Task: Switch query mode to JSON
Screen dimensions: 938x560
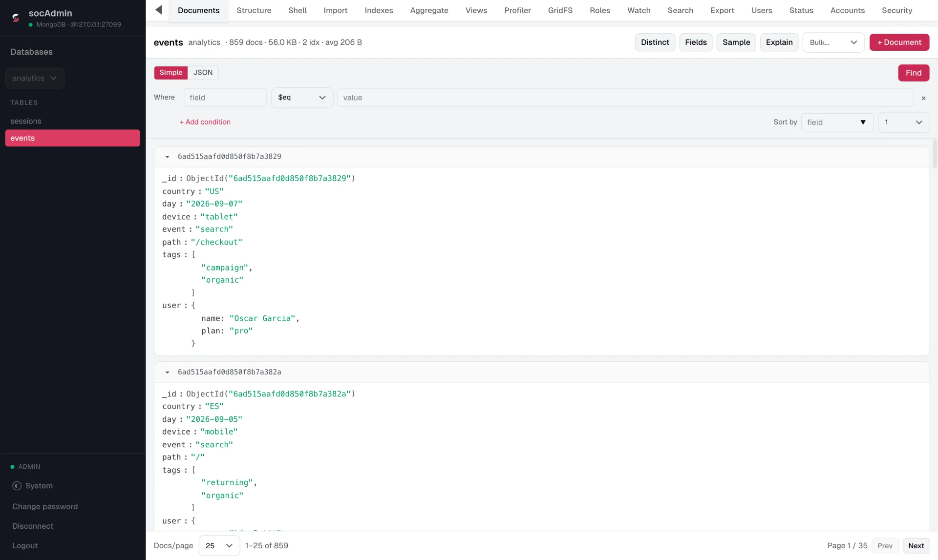Action: click(x=203, y=73)
